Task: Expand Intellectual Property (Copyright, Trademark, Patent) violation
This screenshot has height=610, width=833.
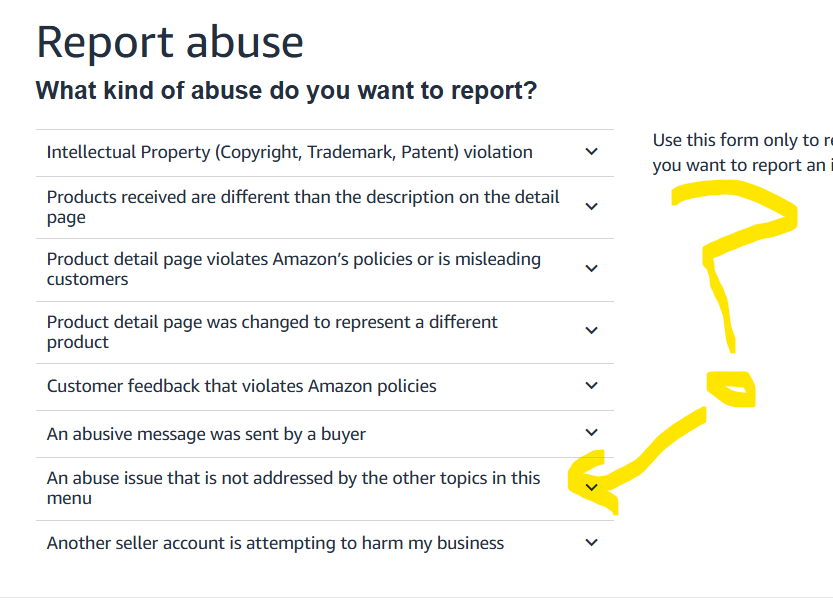Action: pyautogui.click(x=325, y=153)
